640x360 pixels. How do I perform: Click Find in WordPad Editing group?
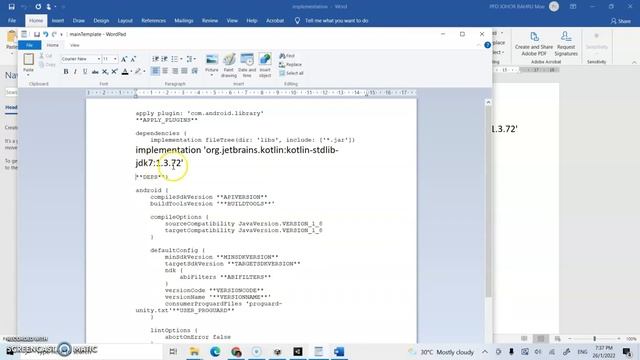(x=287, y=56)
